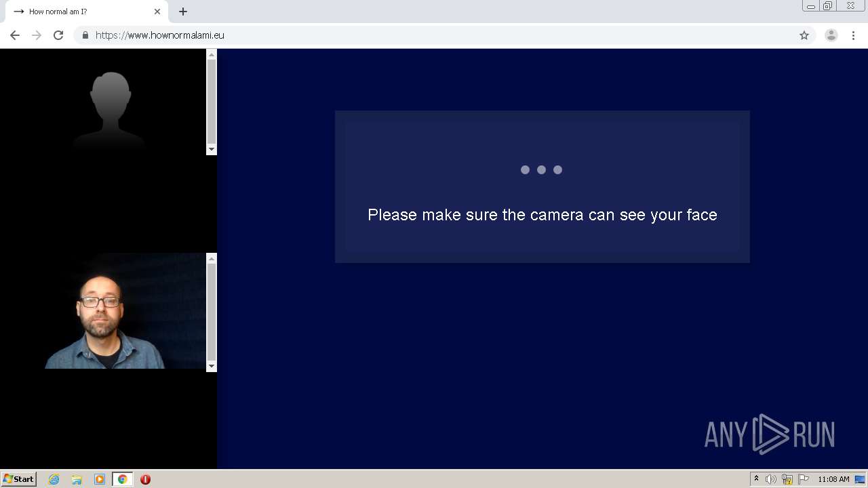Click the up arrow of the top silhouette scrollbar
The image size is (868, 488).
tap(212, 54)
